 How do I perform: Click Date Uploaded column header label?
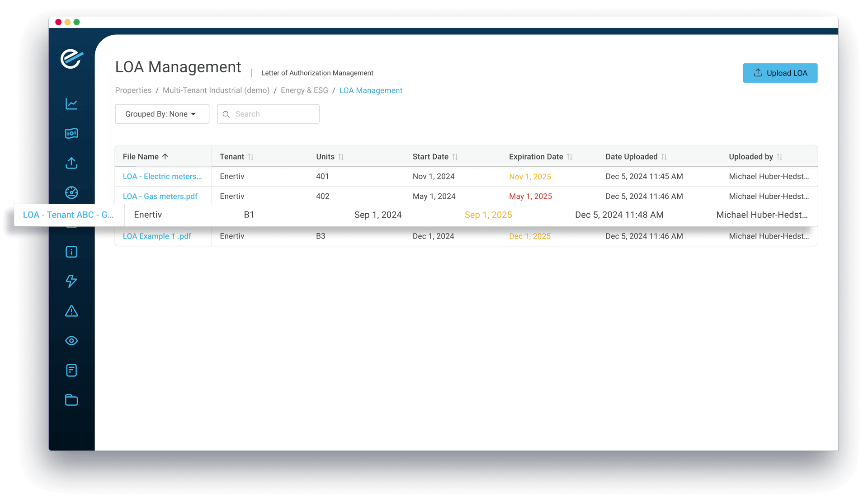coord(632,156)
